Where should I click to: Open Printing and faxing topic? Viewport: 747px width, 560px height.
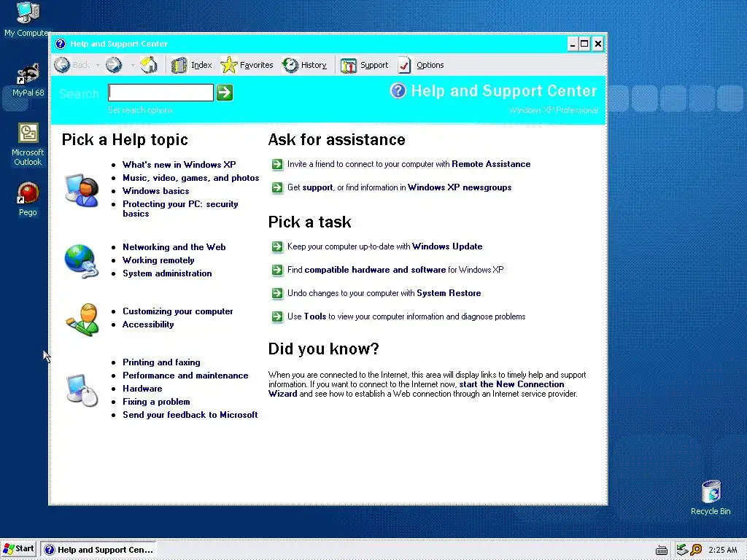pos(161,362)
